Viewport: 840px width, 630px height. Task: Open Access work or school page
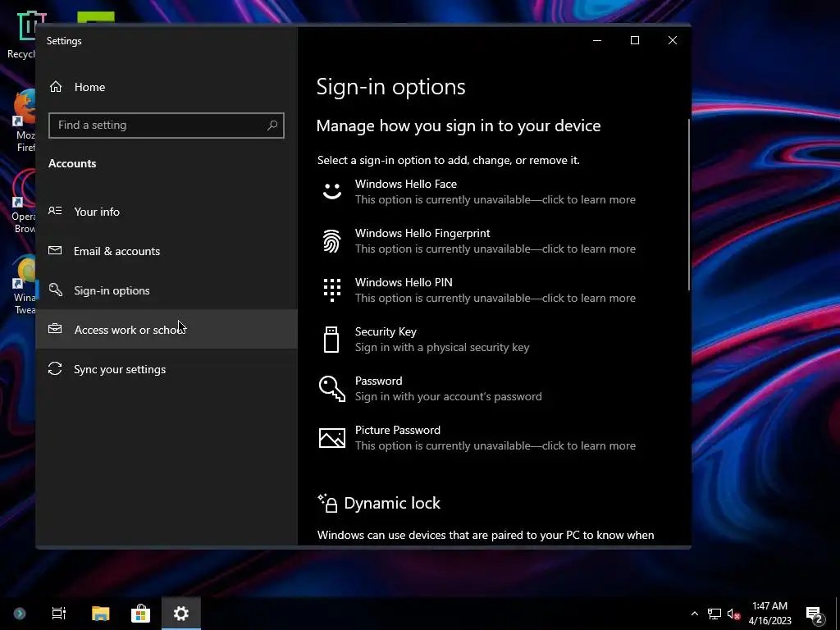(167, 330)
